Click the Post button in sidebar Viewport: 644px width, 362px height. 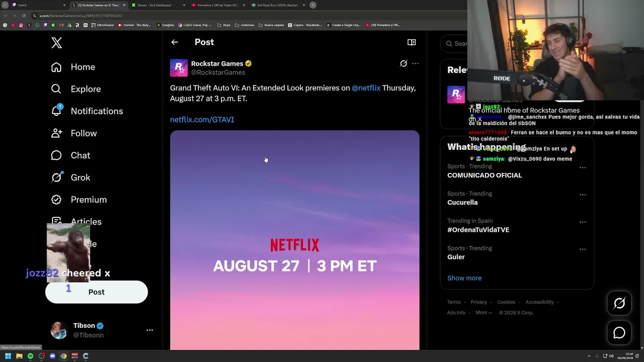pyautogui.click(x=97, y=292)
